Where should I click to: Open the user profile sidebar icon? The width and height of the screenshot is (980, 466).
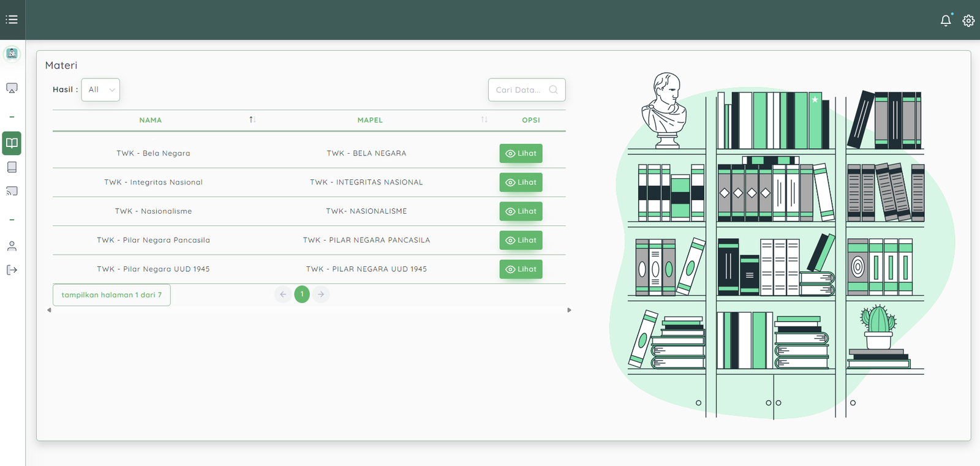tap(12, 246)
